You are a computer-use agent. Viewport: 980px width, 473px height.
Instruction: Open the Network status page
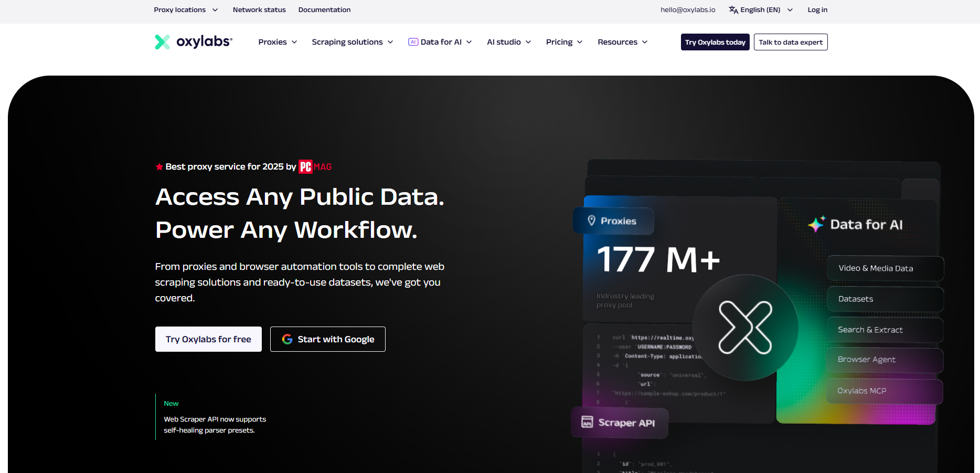[x=259, y=9]
